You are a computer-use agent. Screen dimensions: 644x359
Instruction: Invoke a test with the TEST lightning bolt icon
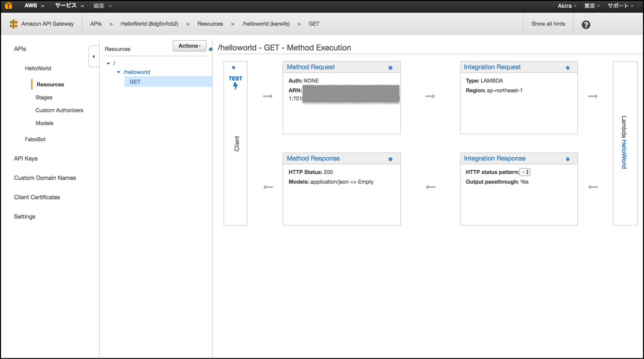(235, 86)
